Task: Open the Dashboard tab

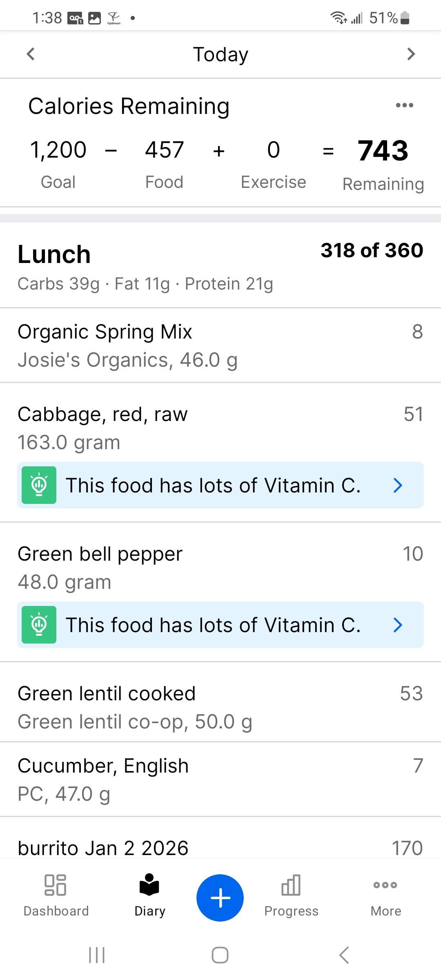Action: (x=56, y=895)
